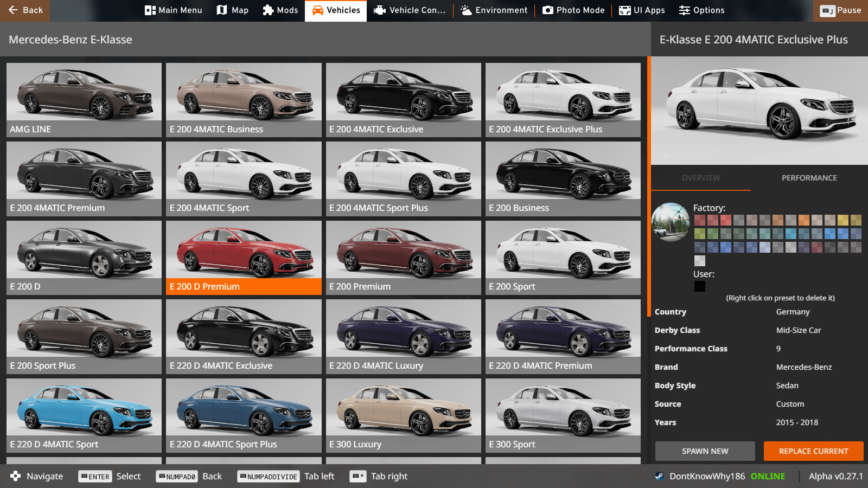This screenshot has width=868, height=488.
Task: Open the Mods menu
Action: coord(280,10)
